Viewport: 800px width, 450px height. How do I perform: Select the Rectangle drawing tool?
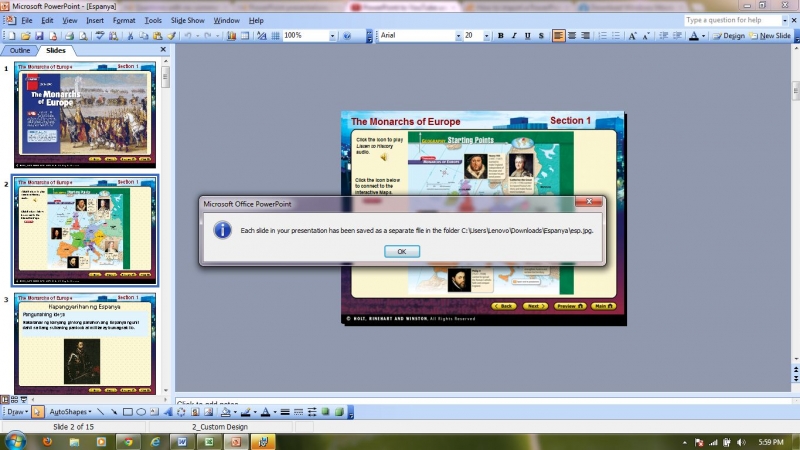[x=127, y=411]
